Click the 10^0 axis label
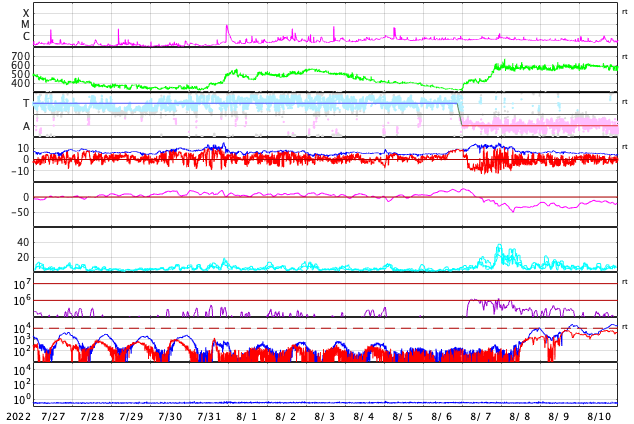The image size is (634, 424). [x=22, y=401]
